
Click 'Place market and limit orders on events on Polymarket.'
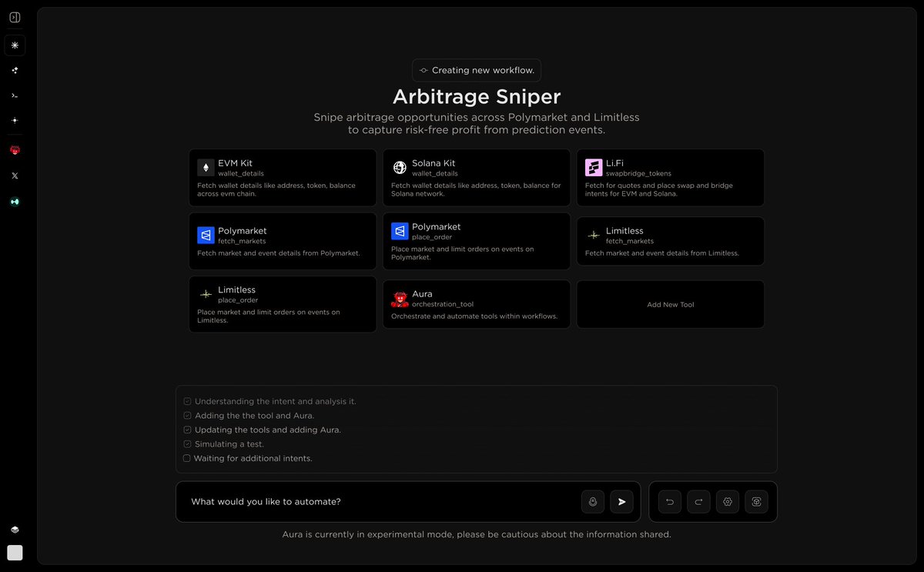[x=463, y=253]
